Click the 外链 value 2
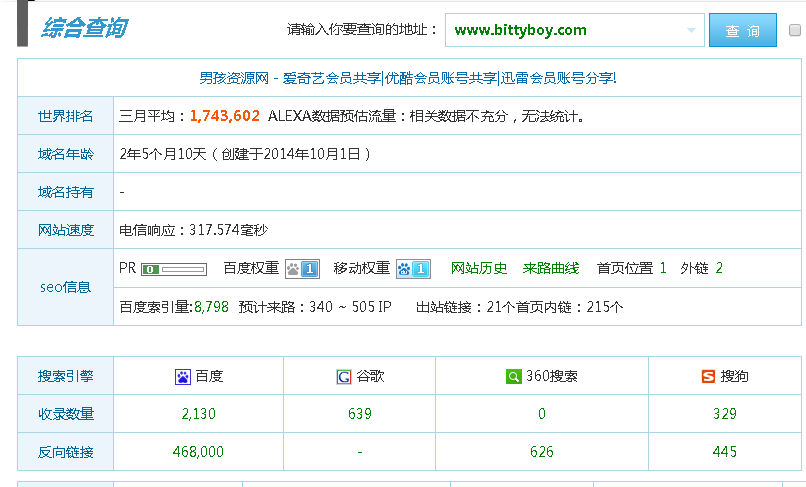Viewport: 806px width, 487px height. [x=719, y=268]
